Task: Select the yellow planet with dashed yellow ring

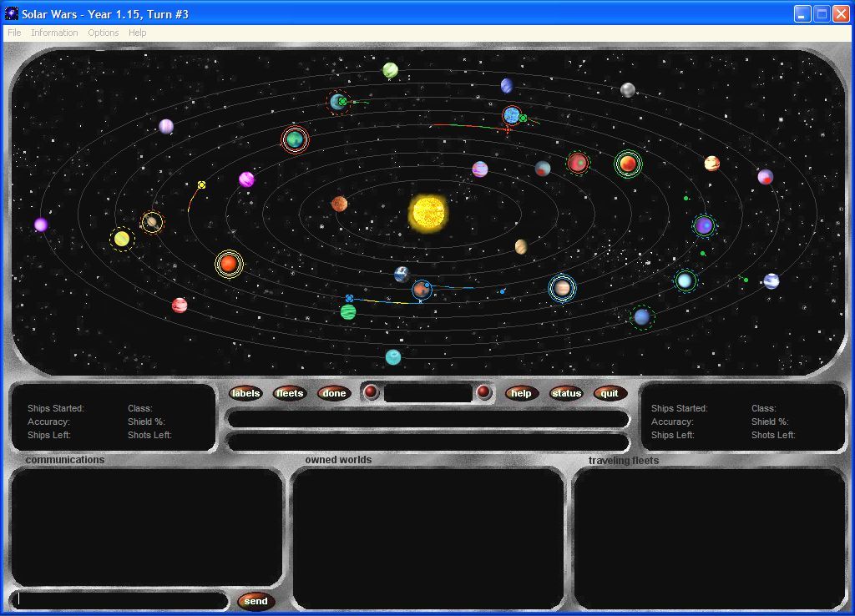Action: coord(122,239)
